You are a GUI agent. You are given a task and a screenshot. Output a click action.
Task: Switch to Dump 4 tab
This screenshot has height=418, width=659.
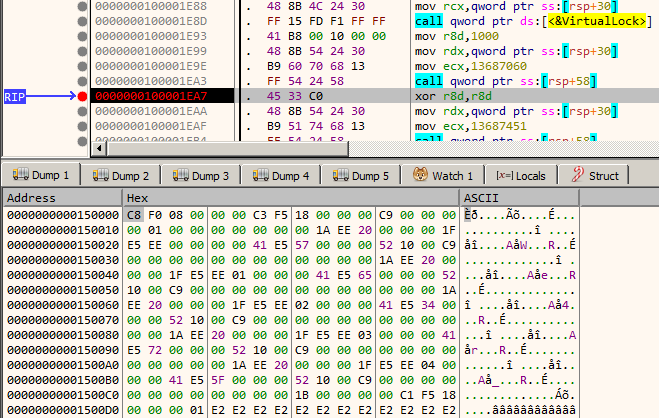tap(281, 176)
